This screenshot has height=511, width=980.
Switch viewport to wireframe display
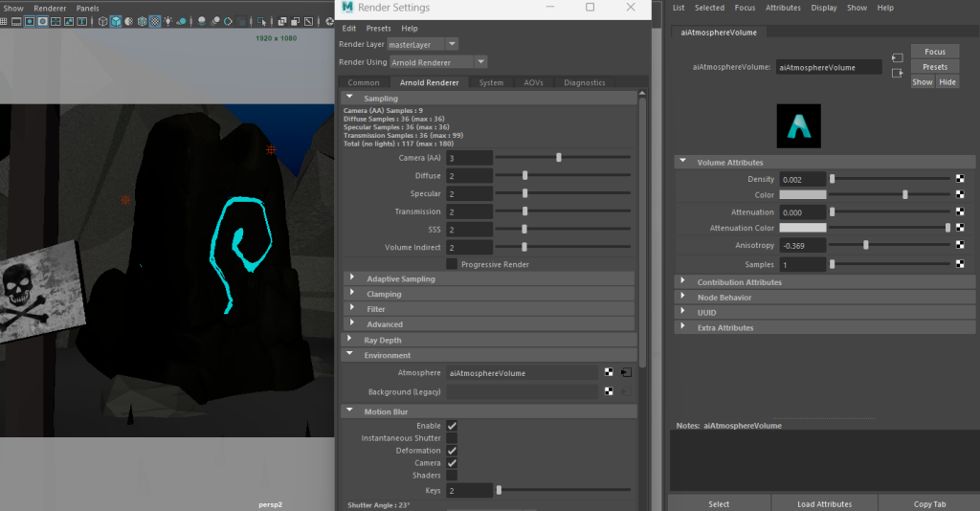pos(103,21)
